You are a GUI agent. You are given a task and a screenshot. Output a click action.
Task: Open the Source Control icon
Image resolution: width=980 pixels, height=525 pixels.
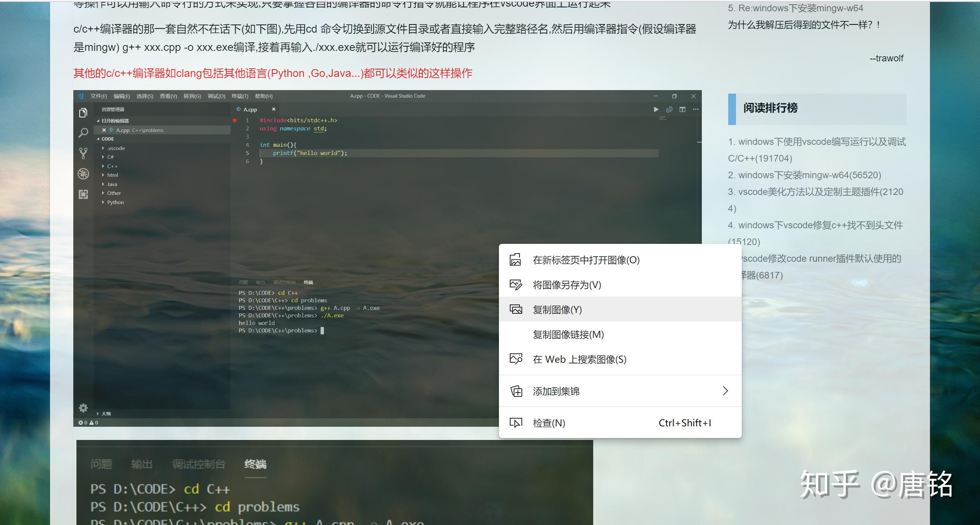pyautogui.click(x=83, y=153)
